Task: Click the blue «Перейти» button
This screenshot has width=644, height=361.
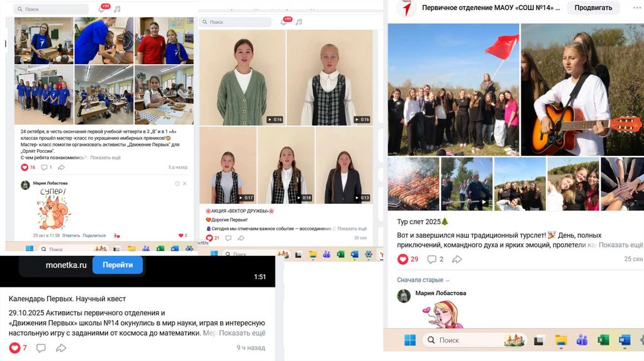Action: 118,265
